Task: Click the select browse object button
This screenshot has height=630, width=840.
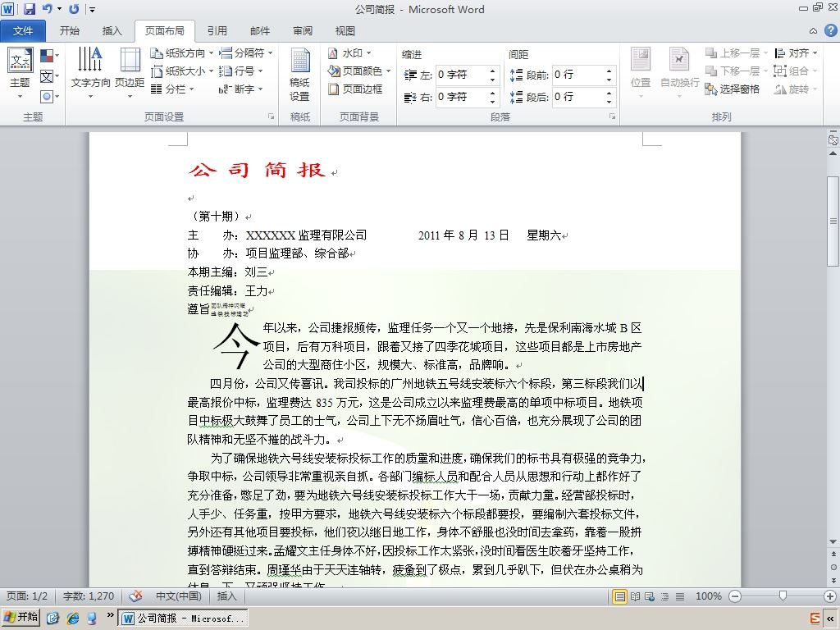Action: (x=833, y=567)
